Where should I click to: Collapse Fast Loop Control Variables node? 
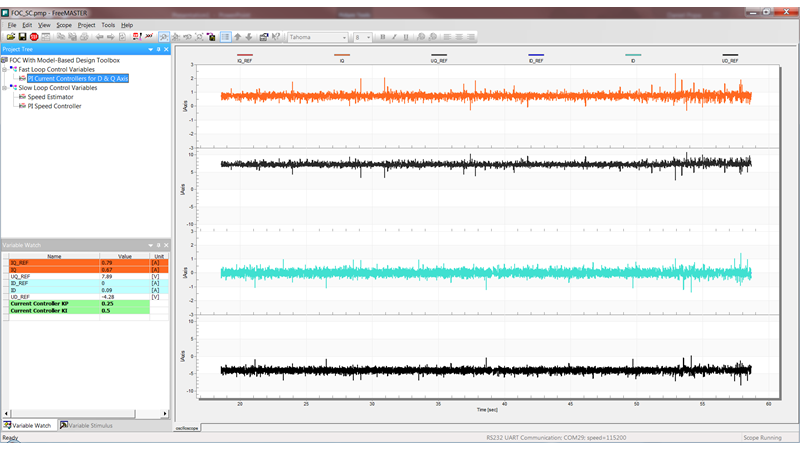(5, 69)
